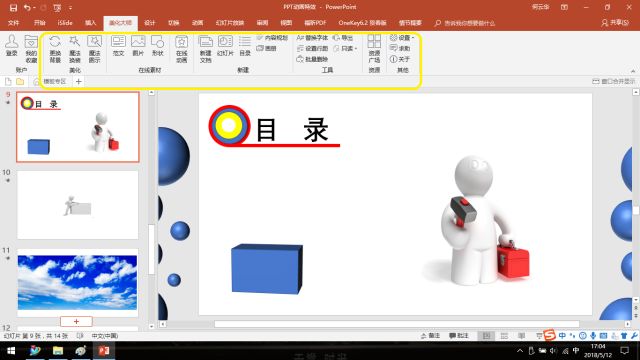Switch to the 福昕PDF tab

click(x=315, y=23)
